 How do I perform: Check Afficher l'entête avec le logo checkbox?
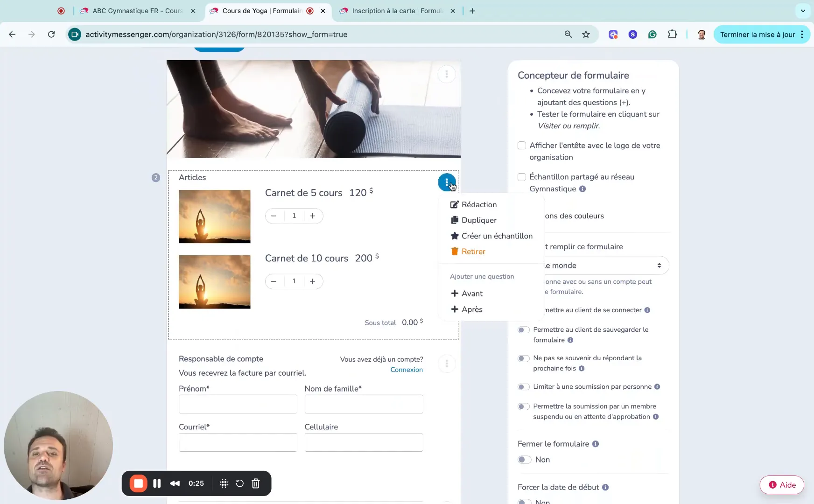tap(521, 146)
